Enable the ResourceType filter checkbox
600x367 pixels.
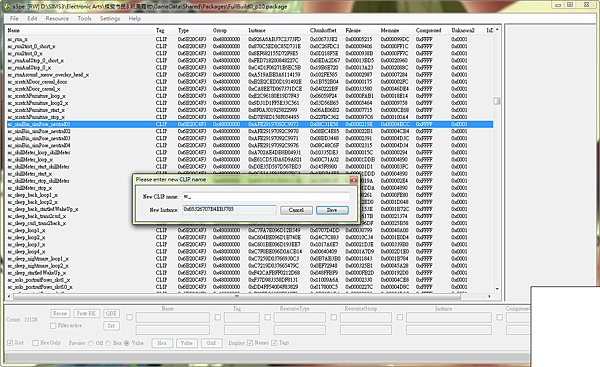pyautogui.click(x=267, y=317)
